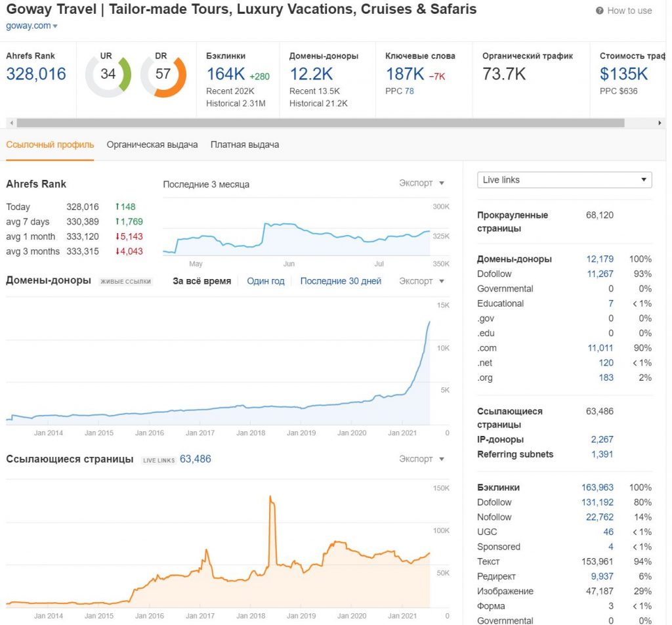Click Прокрауленные страницы value 68,120
This screenshot has height=625, width=672.
600,215
